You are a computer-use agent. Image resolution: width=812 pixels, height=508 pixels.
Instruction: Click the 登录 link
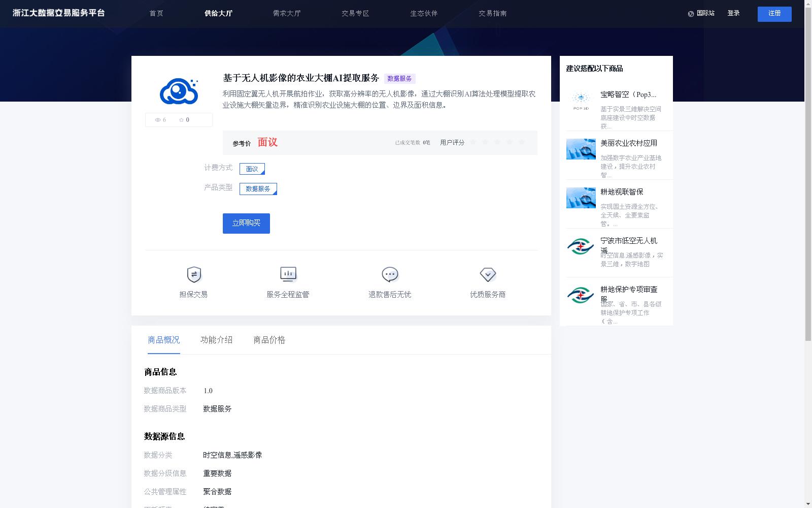pos(733,14)
